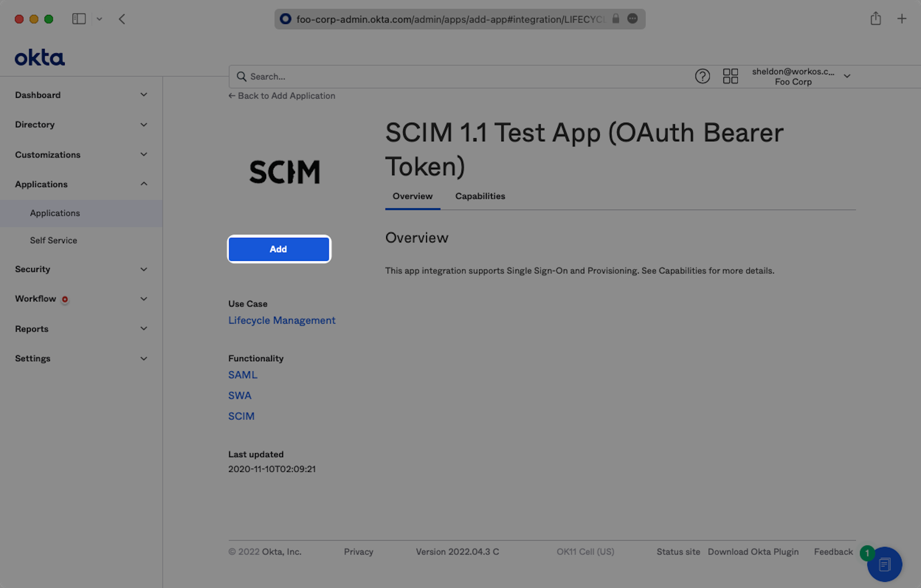
Task: Click the Okta logo
Action: (x=40, y=58)
